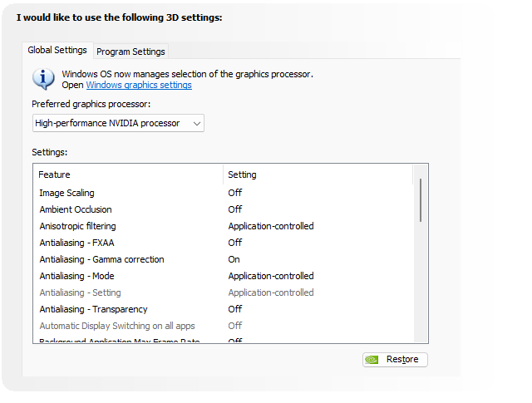Select the Antialiasing - Mode feature row
The width and height of the screenshot is (532, 403).
coord(77,276)
